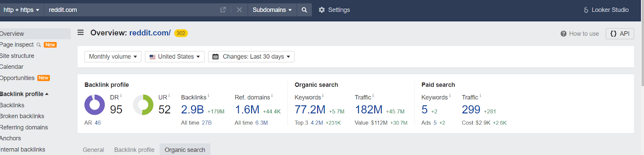
Task: Switch to the General tab
Action: coord(93,150)
